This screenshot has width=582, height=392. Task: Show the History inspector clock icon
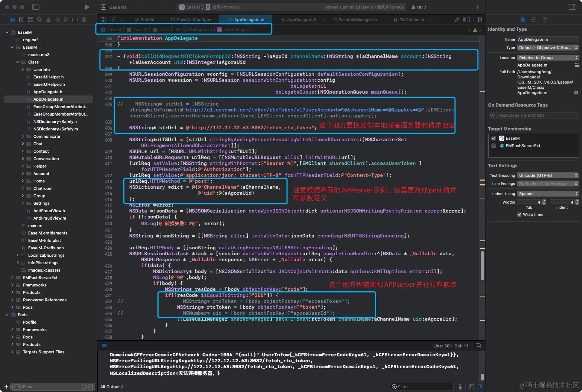pos(534,20)
